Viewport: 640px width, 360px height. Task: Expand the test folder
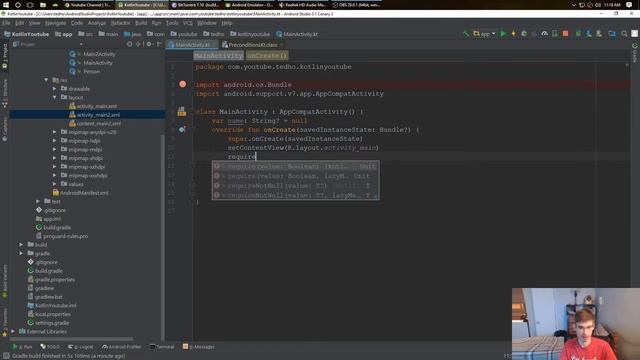coord(38,201)
